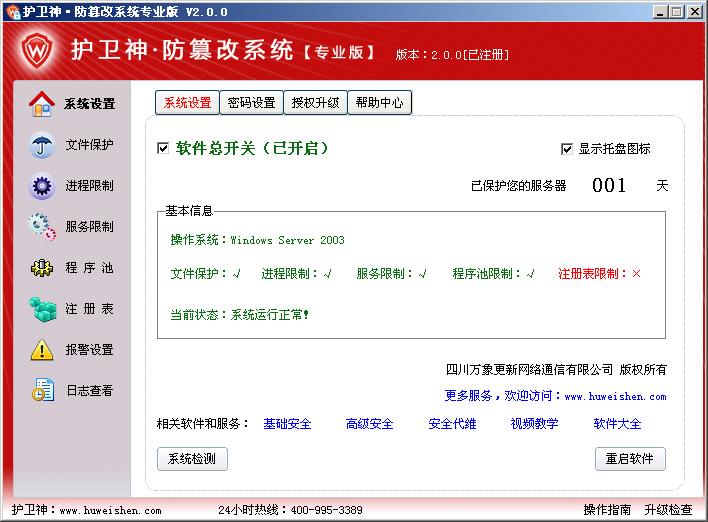Screen dimensions: 708x522
Task: Toggle the 软件总开关 checkbox
Action: 163,148
